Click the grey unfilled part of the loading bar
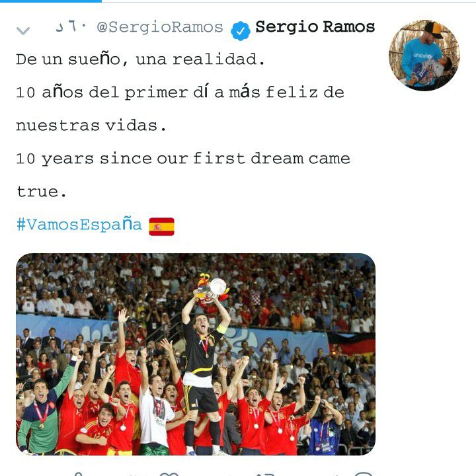476x476 pixels. 289,1
